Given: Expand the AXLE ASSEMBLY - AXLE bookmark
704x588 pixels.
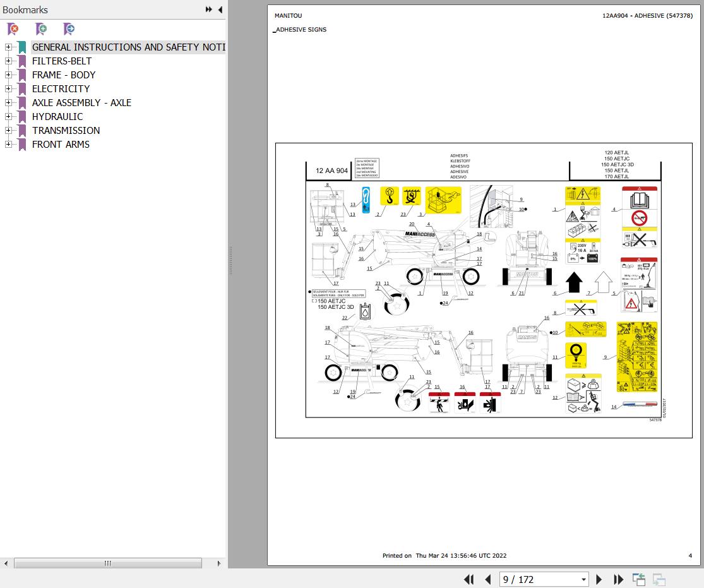Looking at the screenshot, I should [8, 102].
